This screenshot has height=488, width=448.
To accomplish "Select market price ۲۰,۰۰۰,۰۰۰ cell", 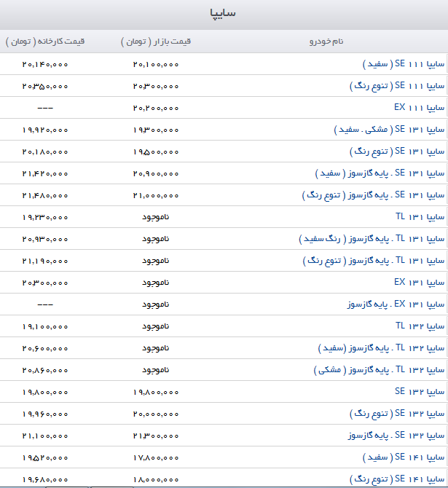I will pyautogui.click(x=156, y=414).
